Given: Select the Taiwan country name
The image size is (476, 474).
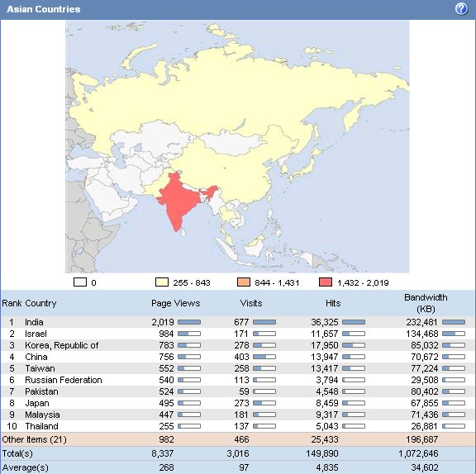Looking at the screenshot, I should [40, 368].
